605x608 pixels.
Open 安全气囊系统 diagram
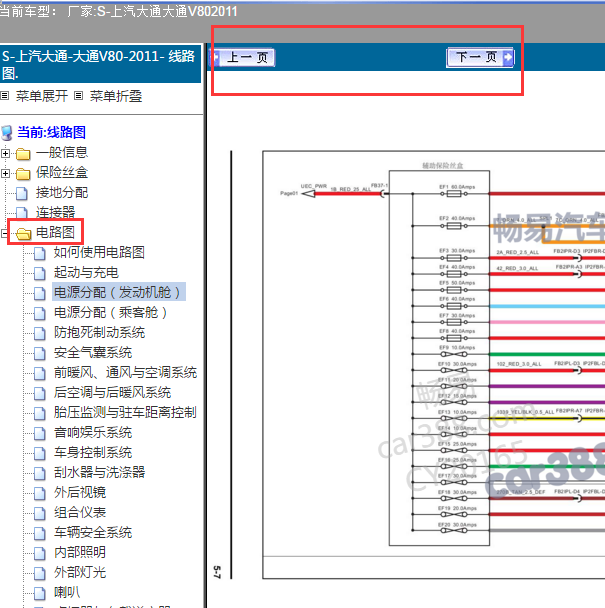(93, 352)
